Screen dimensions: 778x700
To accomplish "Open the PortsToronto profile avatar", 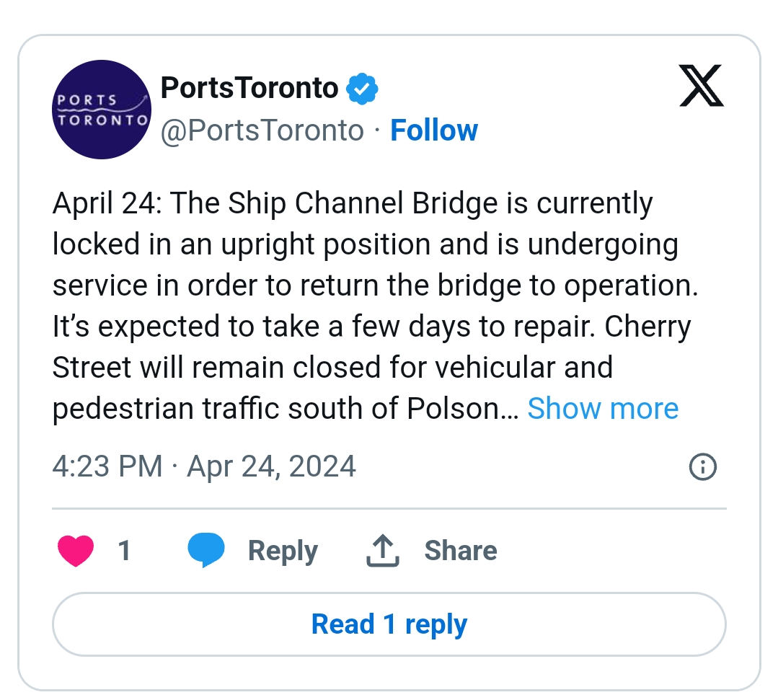I will [102, 110].
